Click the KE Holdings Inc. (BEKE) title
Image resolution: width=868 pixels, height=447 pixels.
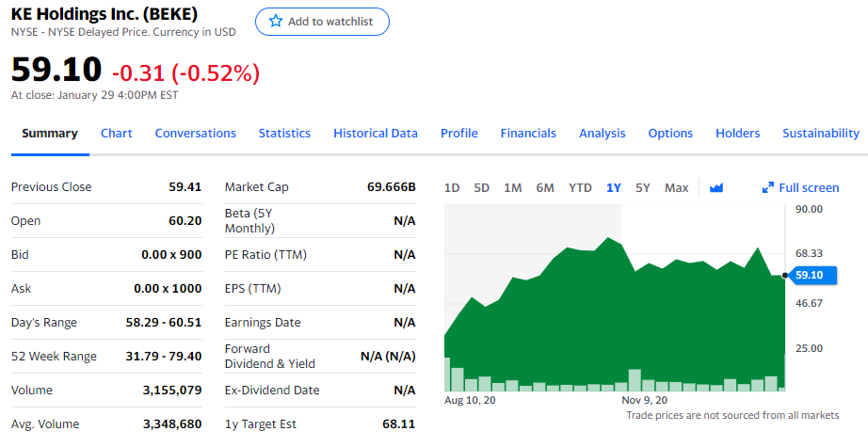pos(104,14)
